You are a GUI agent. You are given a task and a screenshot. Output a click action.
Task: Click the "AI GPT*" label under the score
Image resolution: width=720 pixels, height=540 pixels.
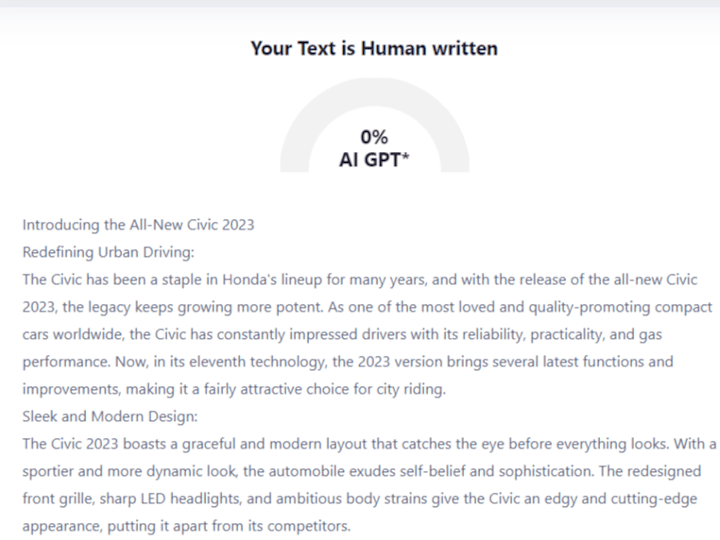tap(374, 160)
